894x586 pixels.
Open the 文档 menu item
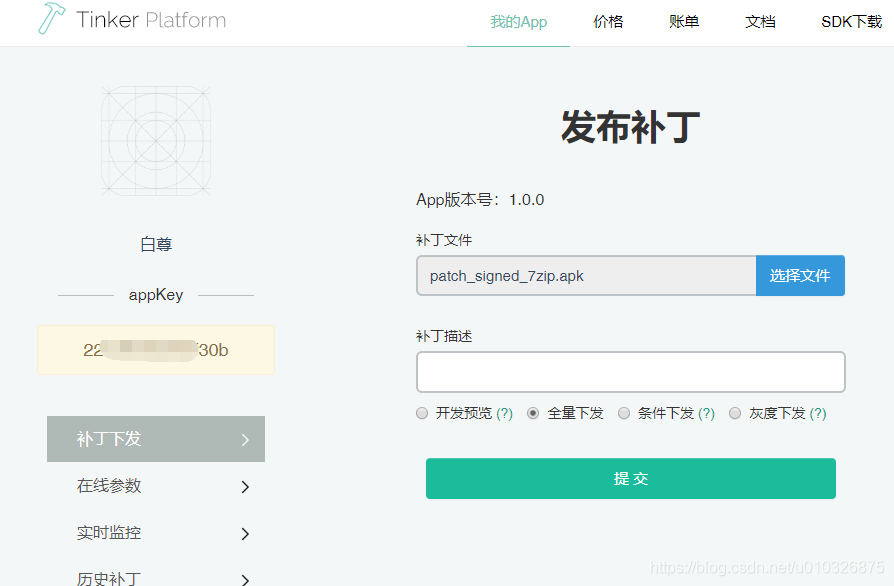(x=760, y=22)
